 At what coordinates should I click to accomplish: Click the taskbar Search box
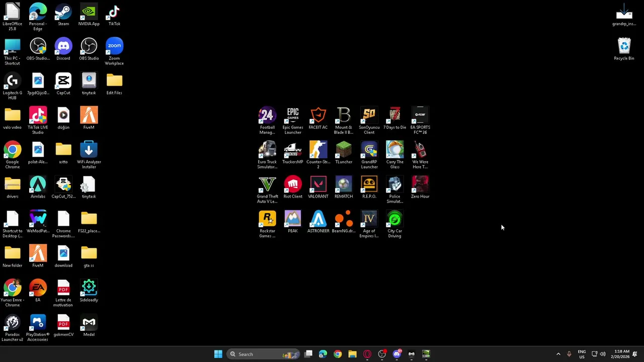point(263,354)
